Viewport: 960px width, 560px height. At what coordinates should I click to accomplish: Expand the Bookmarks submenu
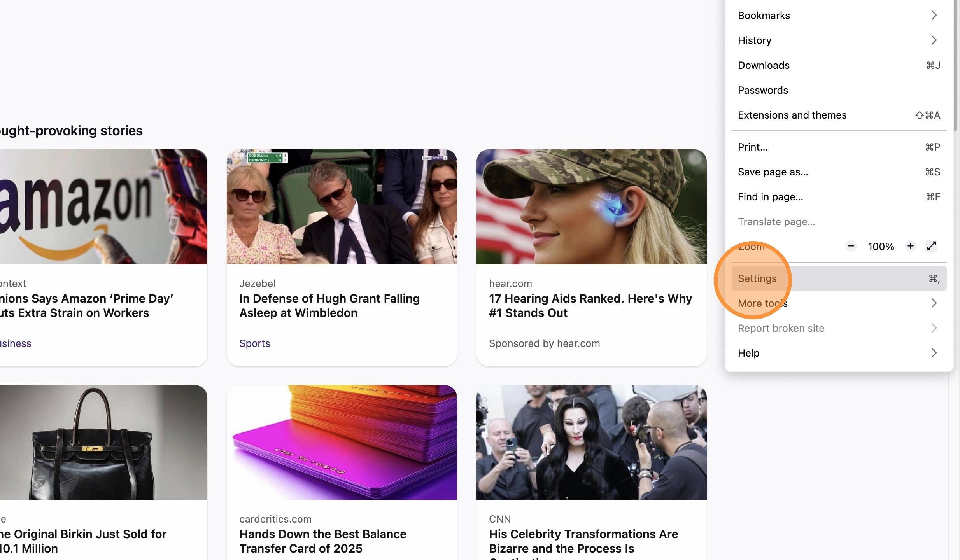[x=839, y=16]
